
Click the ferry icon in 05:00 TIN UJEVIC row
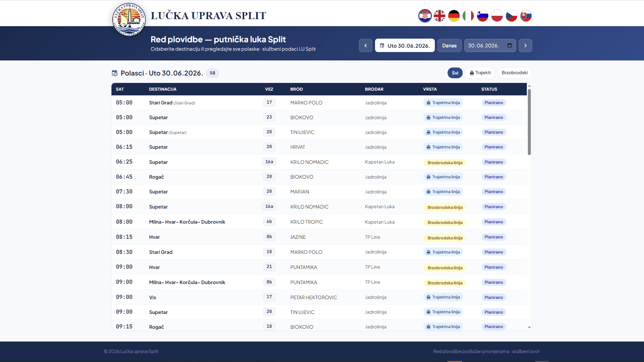tap(428, 132)
